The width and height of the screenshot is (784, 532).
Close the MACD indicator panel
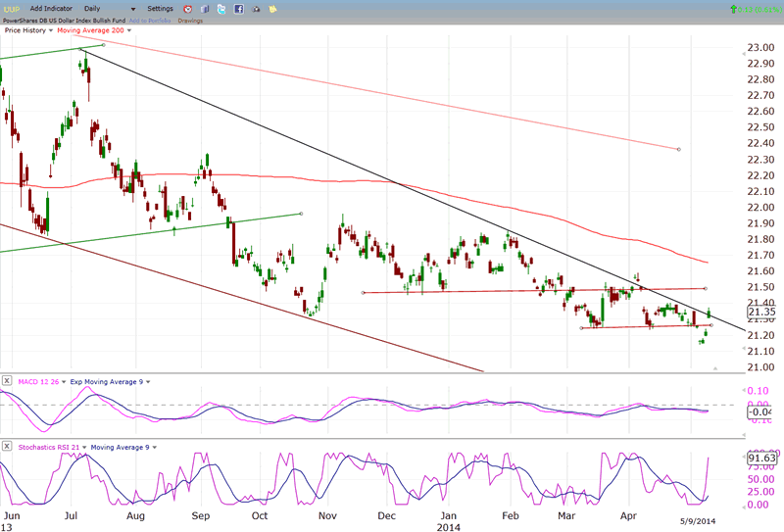(x=7, y=380)
